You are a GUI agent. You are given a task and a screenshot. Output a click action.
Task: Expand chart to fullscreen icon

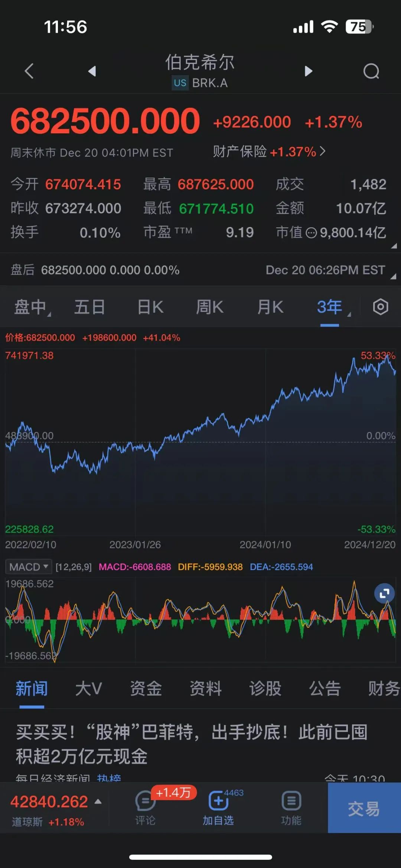[x=384, y=593]
